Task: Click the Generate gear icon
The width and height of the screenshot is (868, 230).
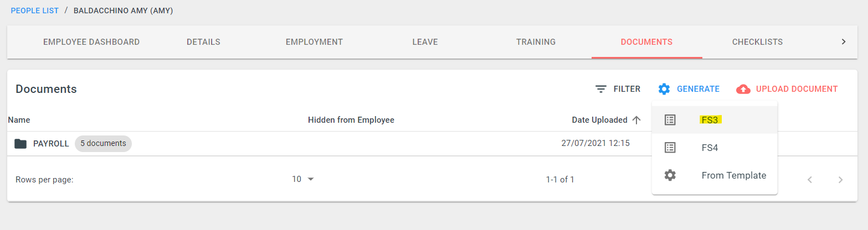Action: tap(664, 89)
